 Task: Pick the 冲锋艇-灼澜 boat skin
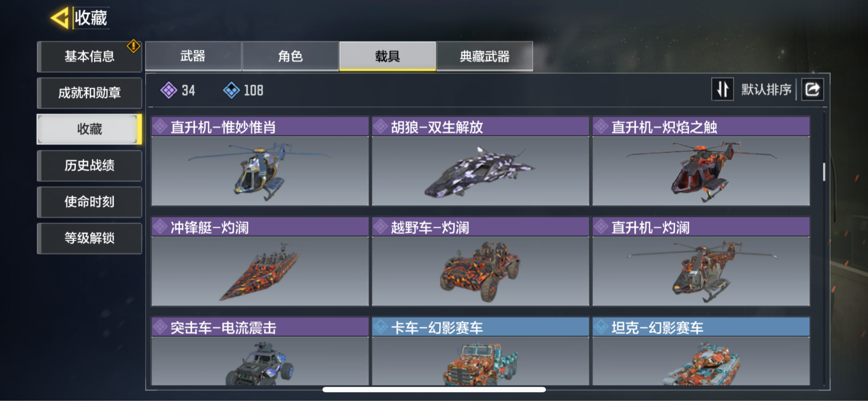(260, 261)
